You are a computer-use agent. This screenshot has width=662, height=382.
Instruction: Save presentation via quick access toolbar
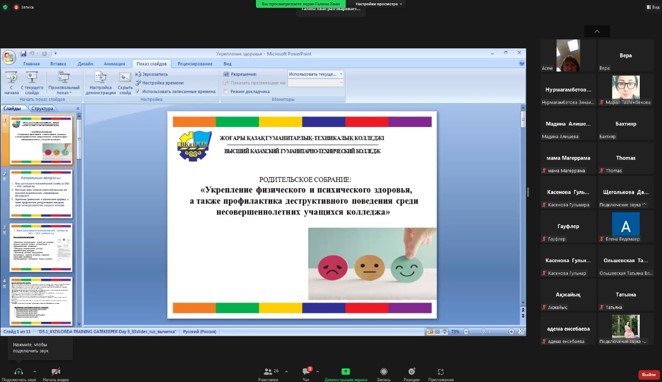(24, 54)
